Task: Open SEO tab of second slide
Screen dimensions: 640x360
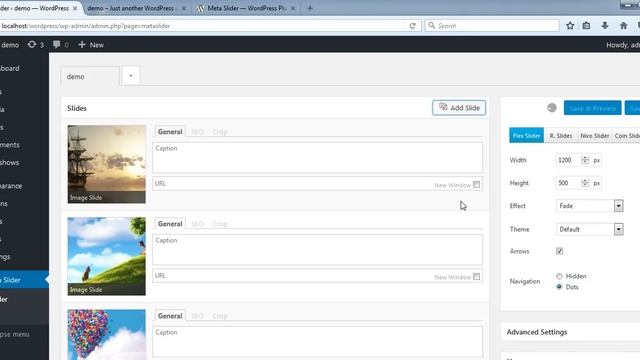Action: pos(198,224)
